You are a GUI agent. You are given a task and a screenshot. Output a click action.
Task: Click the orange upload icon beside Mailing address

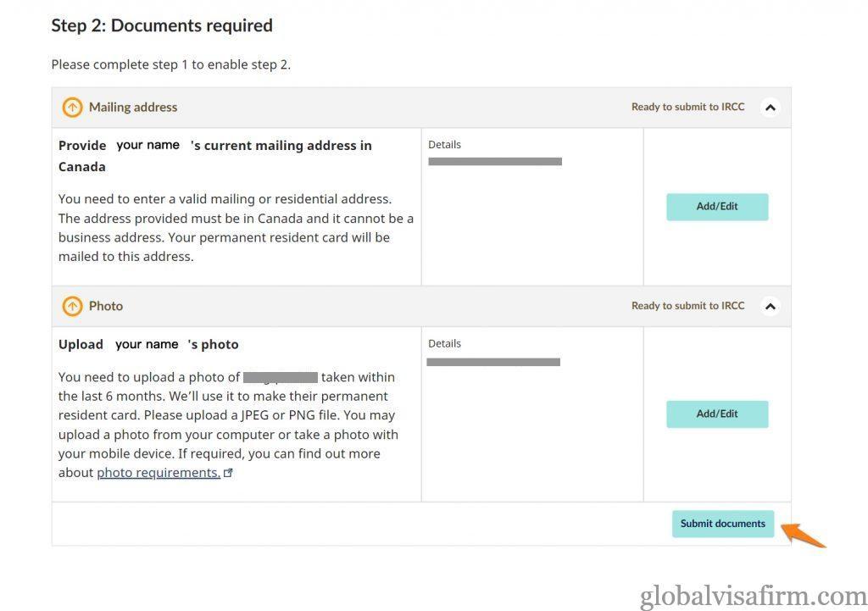72,108
